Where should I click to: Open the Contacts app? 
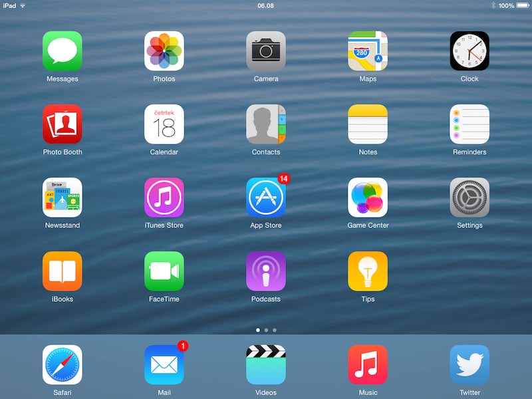click(x=266, y=124)
